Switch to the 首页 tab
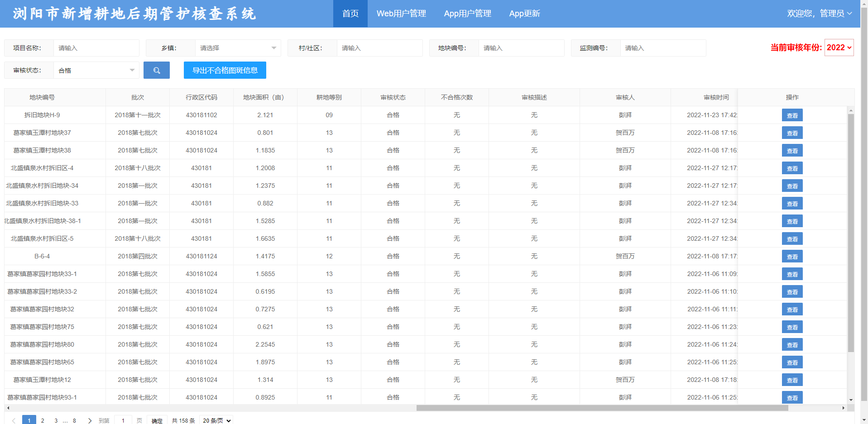The height and width of the screenshot is (424, 868). pyautogui.click(x=350, y=14)
